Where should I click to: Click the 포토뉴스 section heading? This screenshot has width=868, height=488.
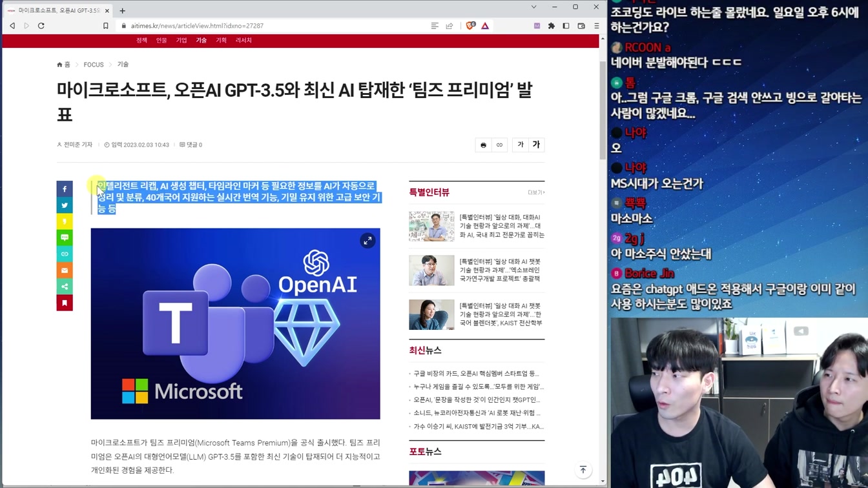tap(425, 452)
